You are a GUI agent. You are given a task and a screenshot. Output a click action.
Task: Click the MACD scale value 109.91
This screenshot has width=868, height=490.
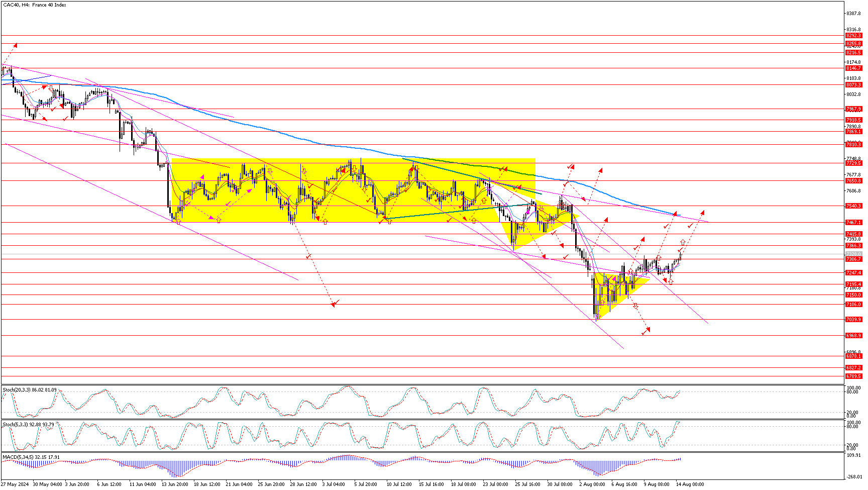click(853, 455)
